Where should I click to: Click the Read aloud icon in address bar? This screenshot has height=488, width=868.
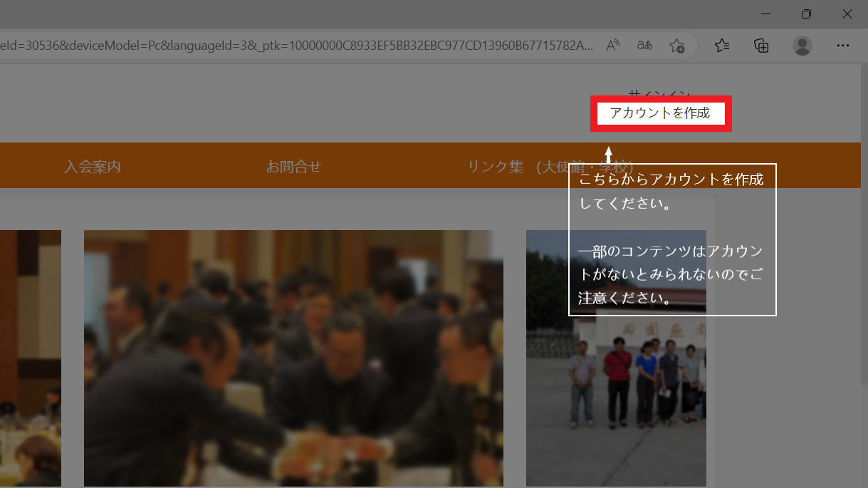(612, 46)
